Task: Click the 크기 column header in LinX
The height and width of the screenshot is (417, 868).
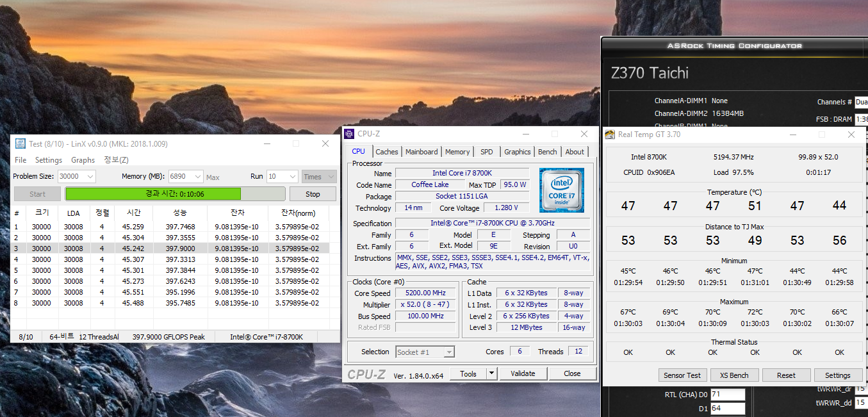Action: coord(42,213)
